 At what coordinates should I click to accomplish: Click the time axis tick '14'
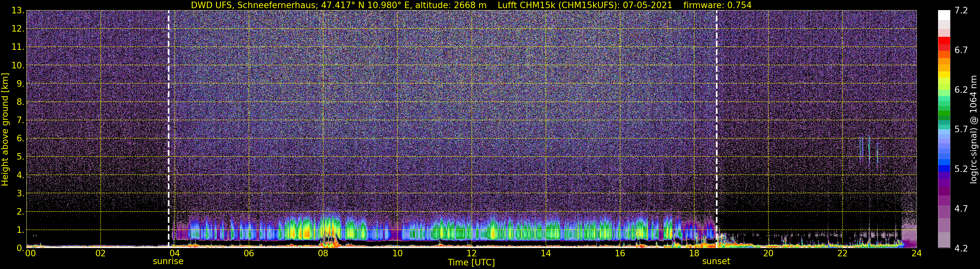coord(545,253)
